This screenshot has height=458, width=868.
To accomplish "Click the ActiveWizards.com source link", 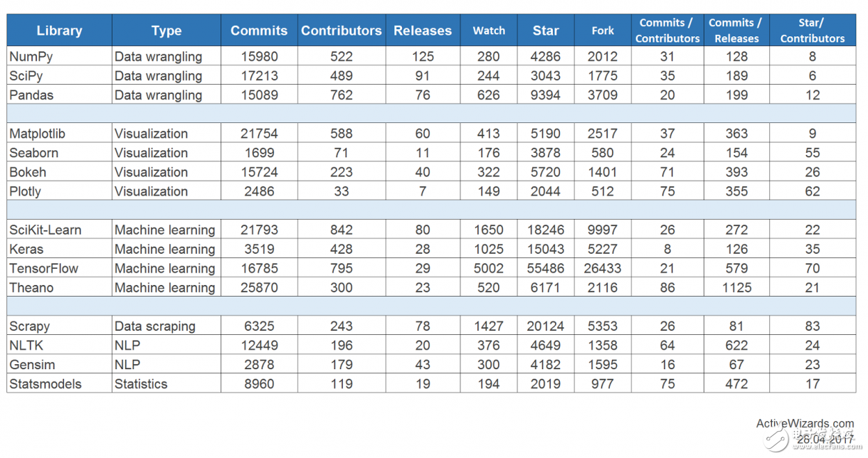I will point(804,424).
